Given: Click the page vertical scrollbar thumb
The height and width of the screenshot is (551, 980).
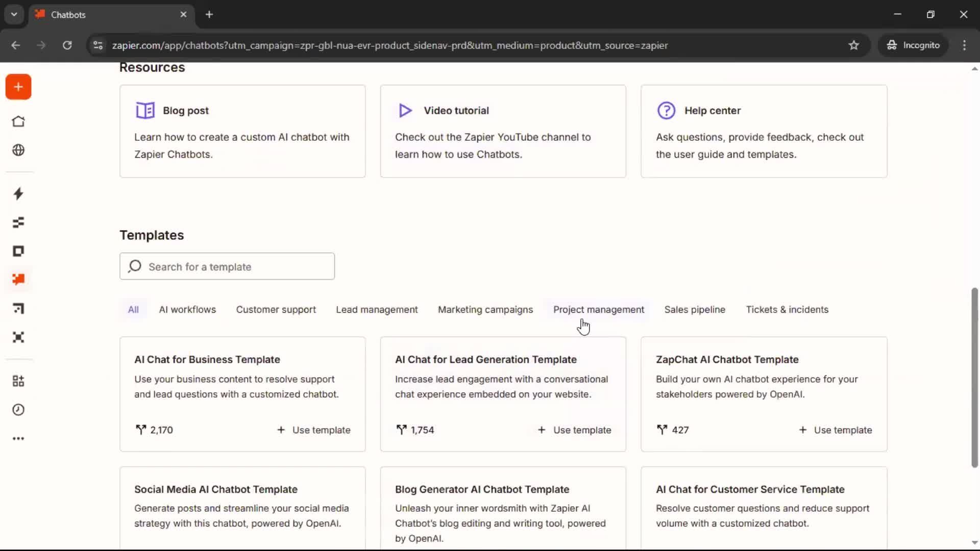Looking at the screenshot, I should point(974,378).
